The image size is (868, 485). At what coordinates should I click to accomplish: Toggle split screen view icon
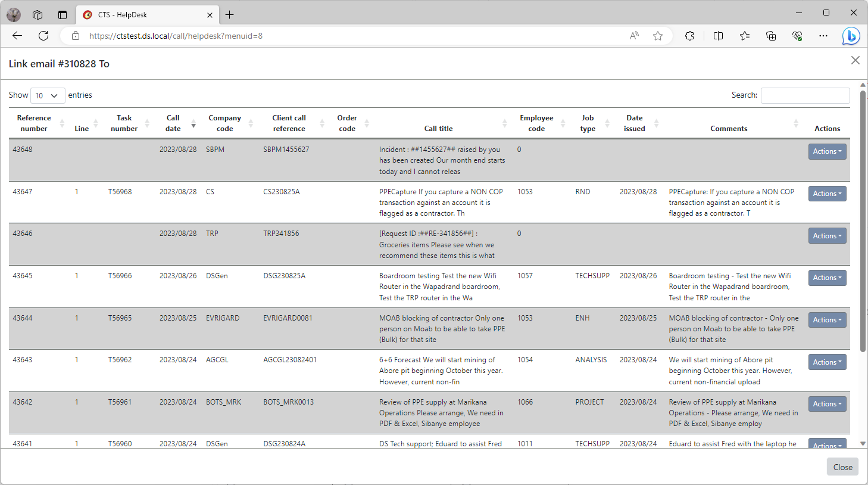(719, 36)
